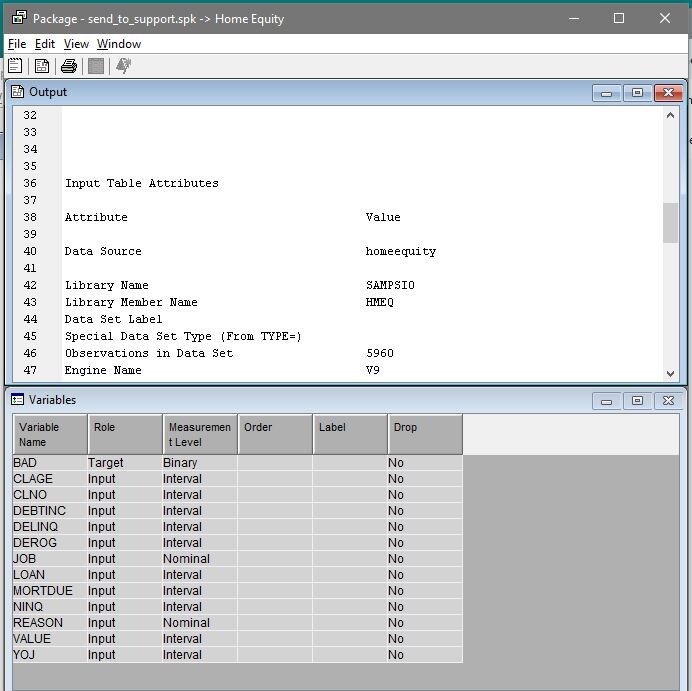692x691 pixels.
Task: Click the first toolbar notepad icon
Action: coord(15,66)
